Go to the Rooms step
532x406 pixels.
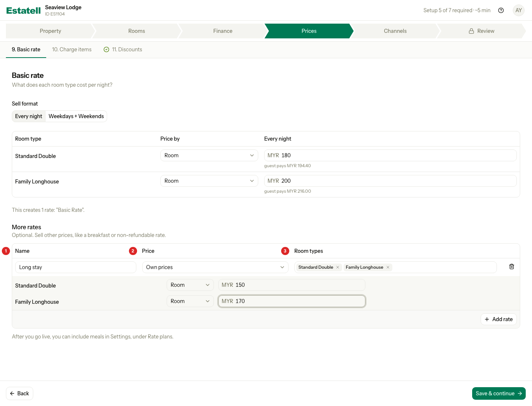[x=137, y=31]
